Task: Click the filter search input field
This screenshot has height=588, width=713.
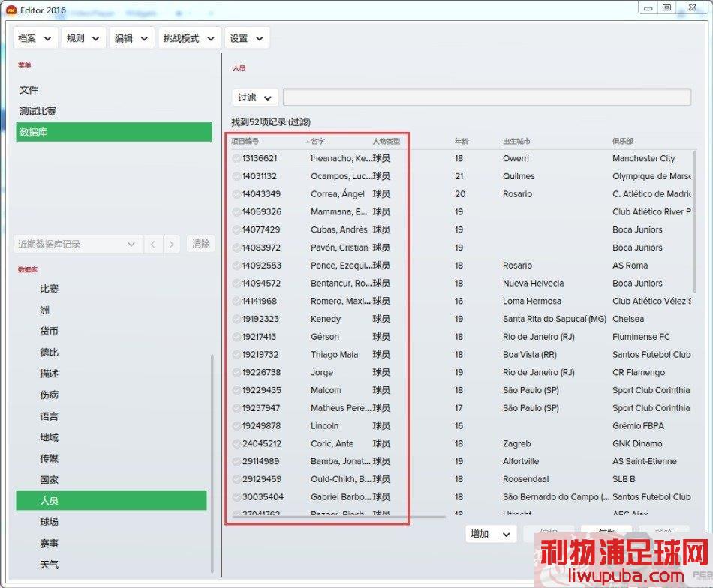Action: click(x=487, y=97)
